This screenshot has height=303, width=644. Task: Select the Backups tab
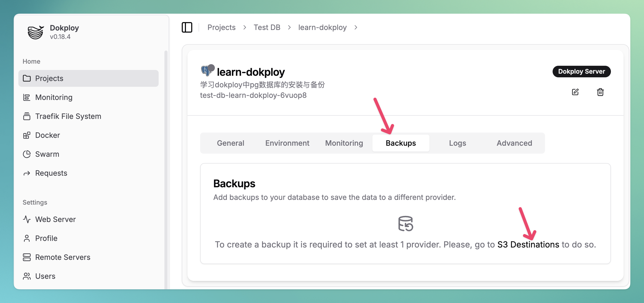pyautogui.click(x=401, y=143)
